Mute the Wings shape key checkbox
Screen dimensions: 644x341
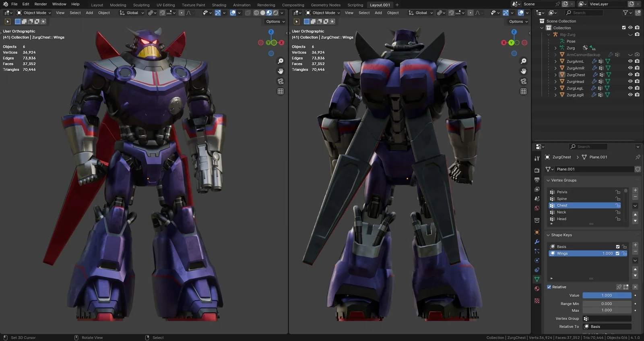coord(618,254)
